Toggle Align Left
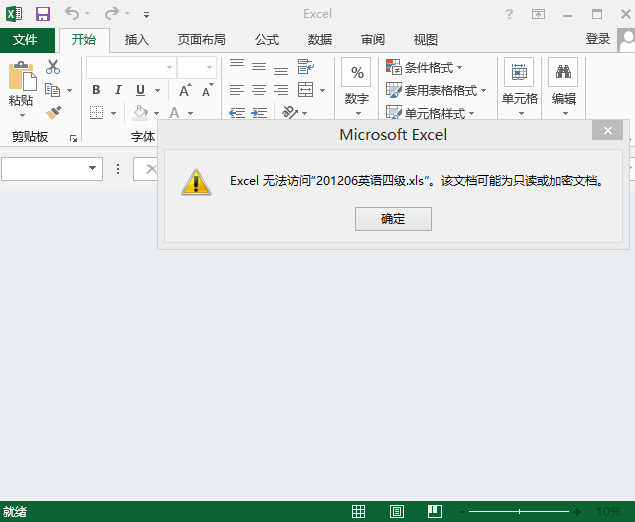Image resolution: width=635 pixels, height=522 pixels. pyautogui.click(x=237, y=90)
